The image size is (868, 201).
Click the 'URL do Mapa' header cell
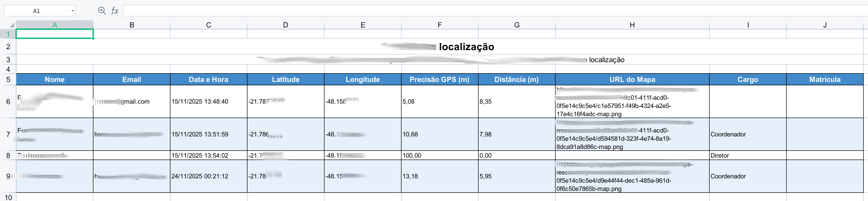pyautogui.click(x=632, y=79)
